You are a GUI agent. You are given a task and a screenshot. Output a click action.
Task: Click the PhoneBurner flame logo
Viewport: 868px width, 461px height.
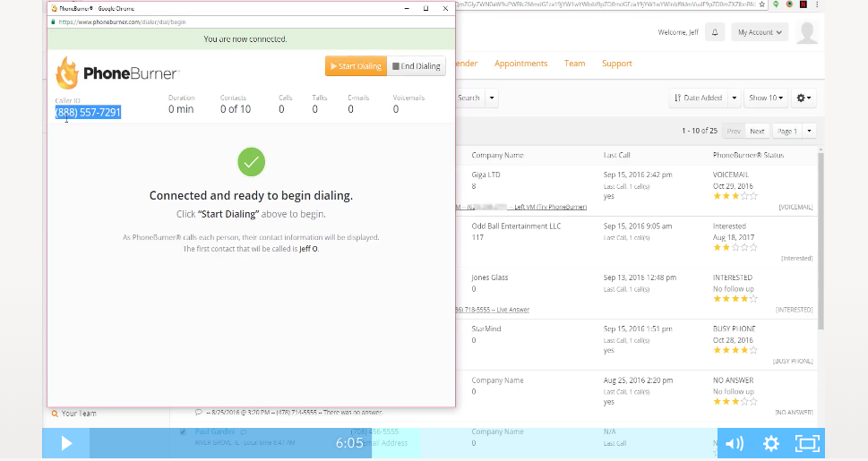[x=67, y=73]
